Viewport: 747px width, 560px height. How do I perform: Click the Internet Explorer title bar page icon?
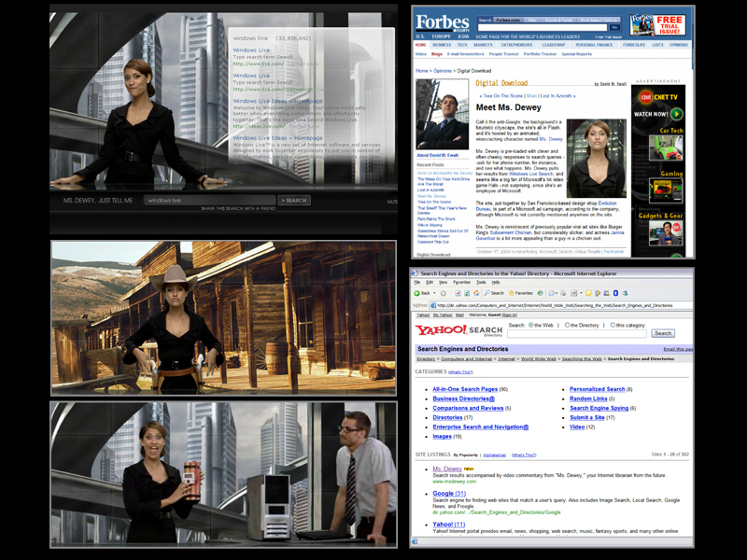415,273
